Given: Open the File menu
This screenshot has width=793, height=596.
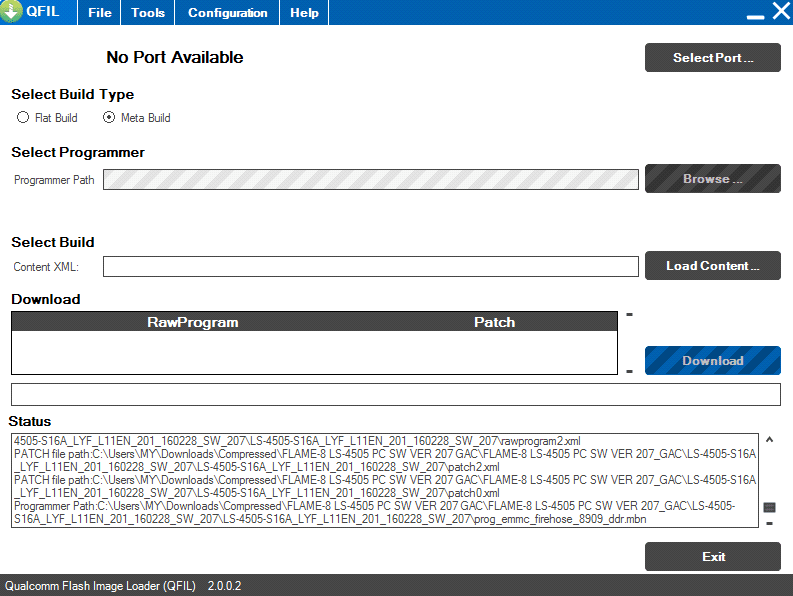Looking at the screenshot, I should [x=100, y=13].
